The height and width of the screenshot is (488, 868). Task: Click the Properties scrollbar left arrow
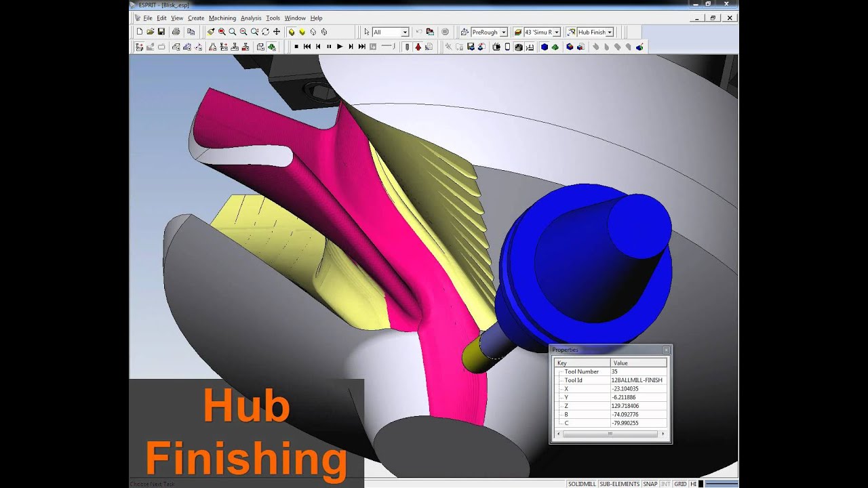(559, 434)
